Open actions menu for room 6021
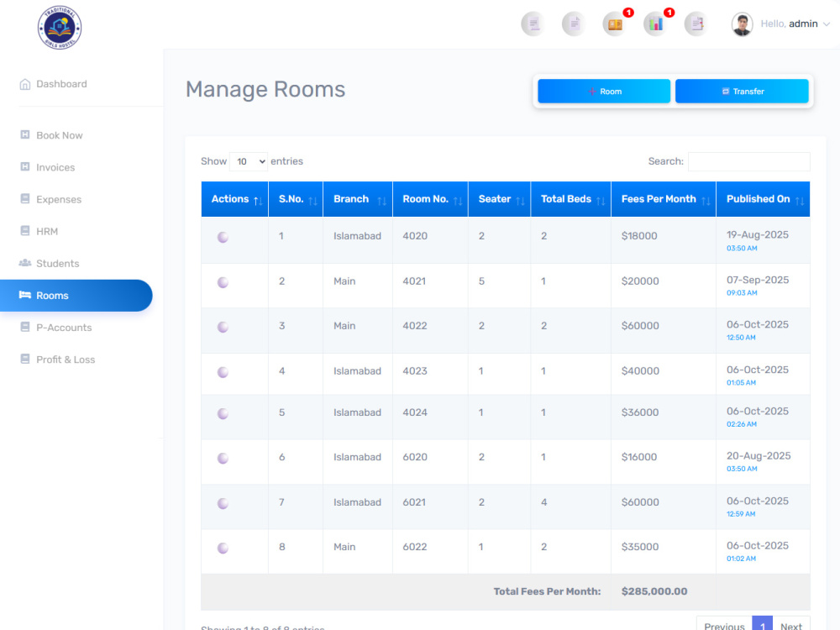Viewport: 840px width, 630px height. (223, 503)
